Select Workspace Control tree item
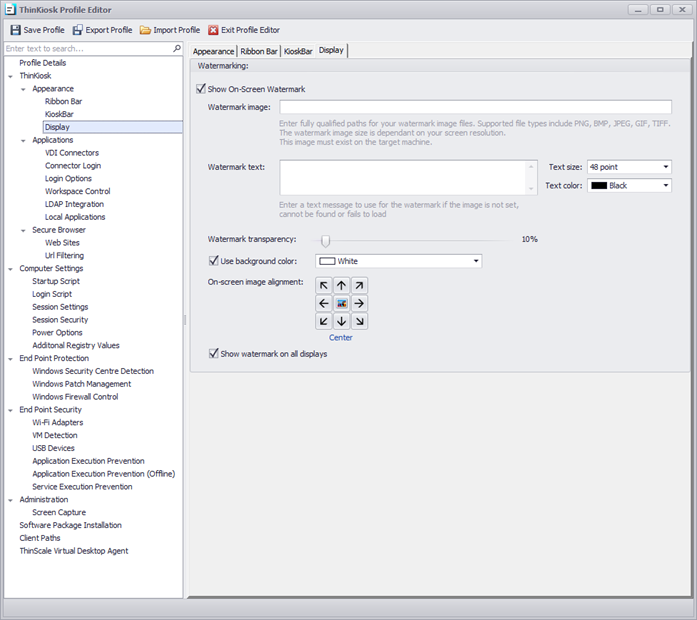The width and height of the screenshot is (697, 620). coord(77,191)
